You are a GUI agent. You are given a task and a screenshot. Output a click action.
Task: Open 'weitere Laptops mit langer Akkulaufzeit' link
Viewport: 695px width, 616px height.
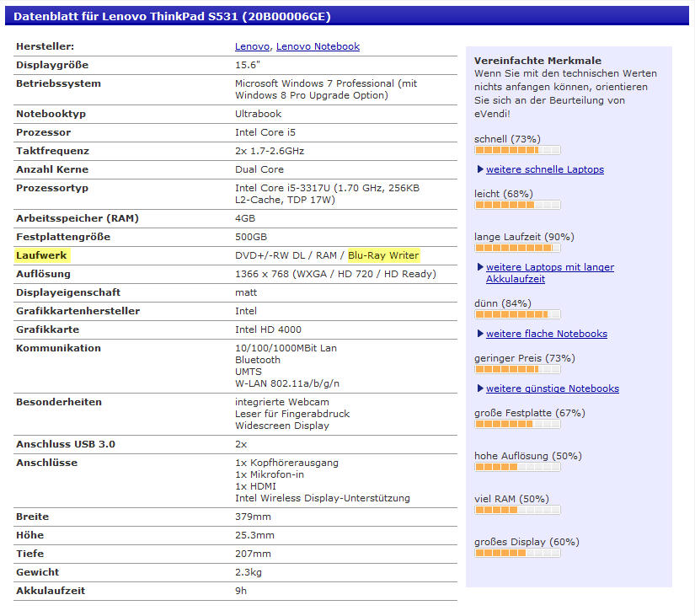point(549,267)
